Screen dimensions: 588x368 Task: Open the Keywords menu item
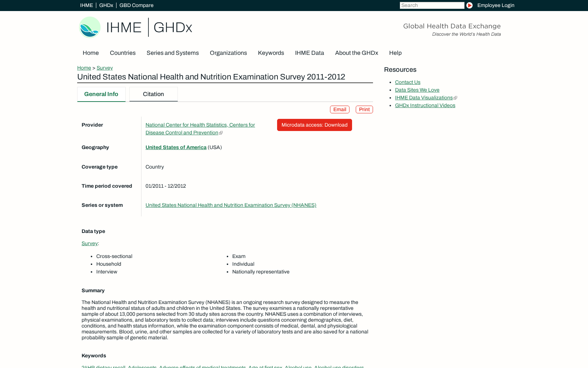click(x=271, y=53)
